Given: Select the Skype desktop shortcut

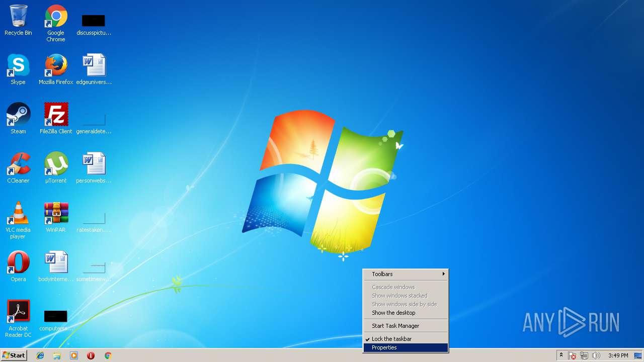Looking at the screenshot, I should [x=18, y=69].
